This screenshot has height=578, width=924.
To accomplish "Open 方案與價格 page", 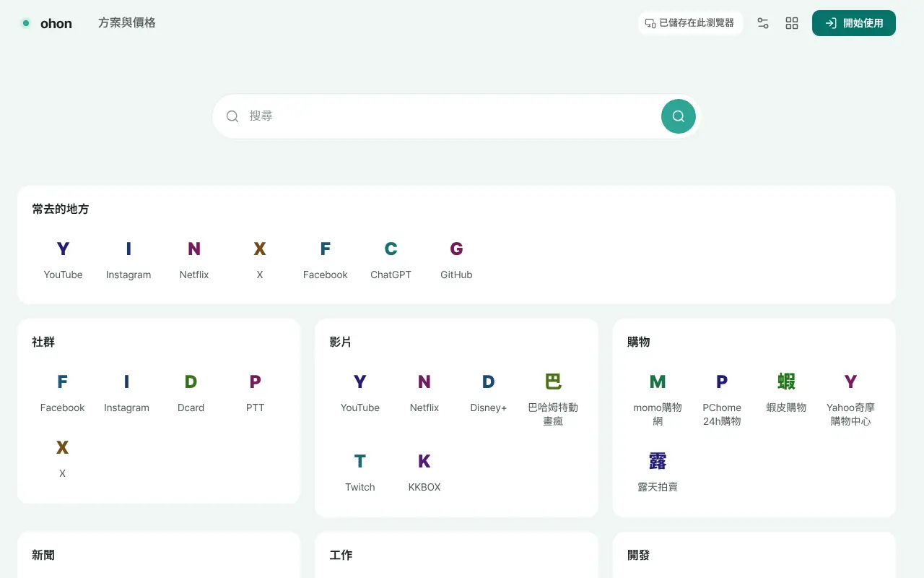I will click(x=127, y=23).
